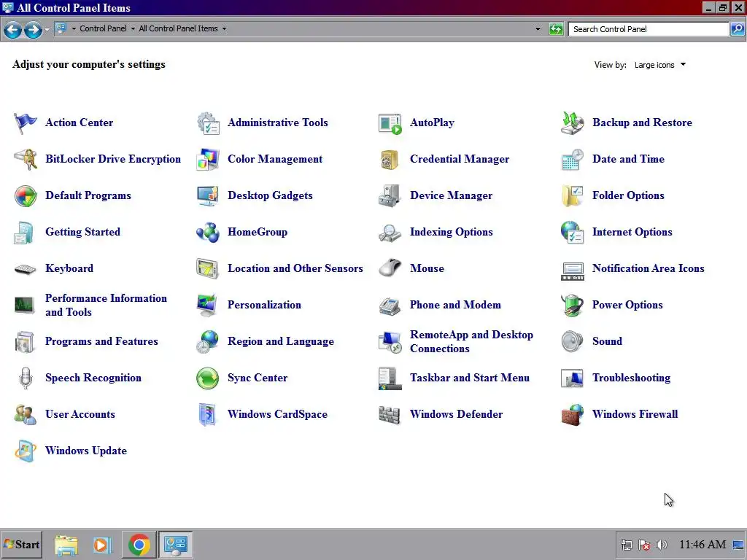Click the Device Manager icon
This screenshot has width=747, height=560.
click(390, 195)
